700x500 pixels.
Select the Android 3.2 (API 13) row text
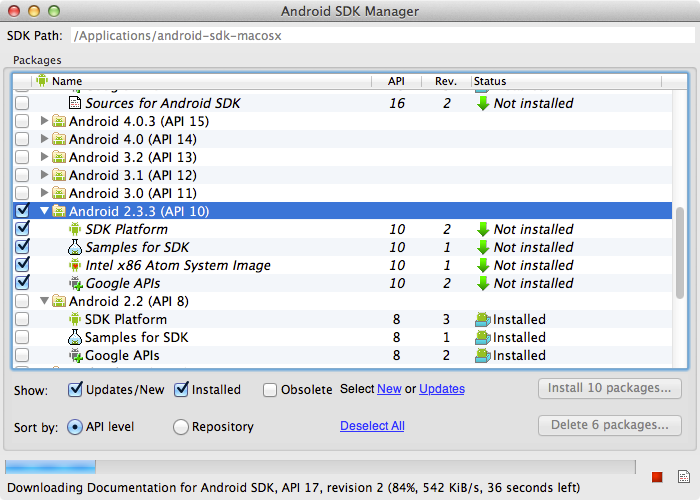(133, 157)
